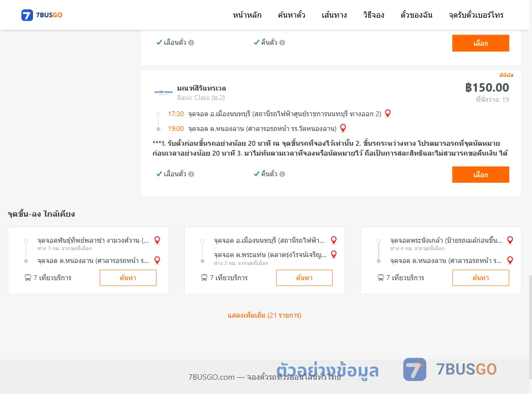Screen dimensions: 532x394
Task: Click map pin for จุดจอด ต.พระแท่น
Action: [334, 254]
